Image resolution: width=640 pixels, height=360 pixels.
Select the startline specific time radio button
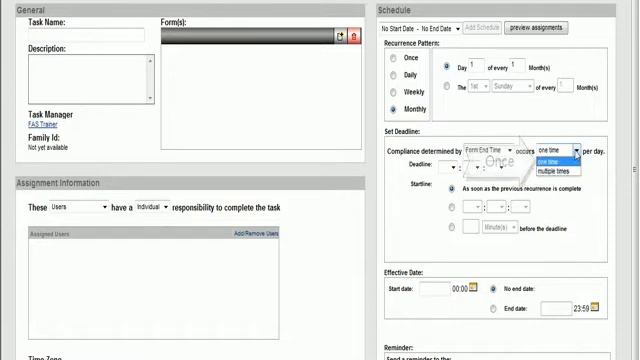point(451,207)
